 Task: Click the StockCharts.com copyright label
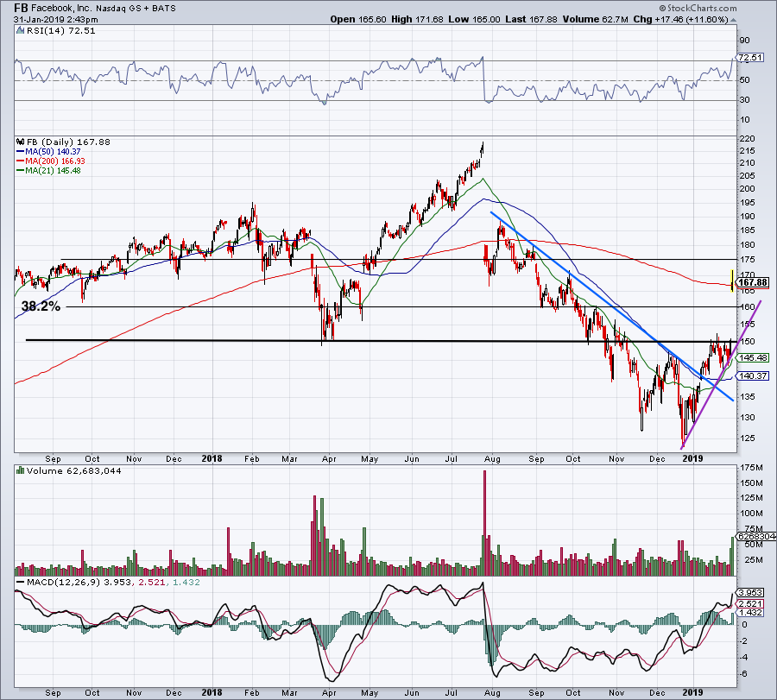[x=698, y=9]
